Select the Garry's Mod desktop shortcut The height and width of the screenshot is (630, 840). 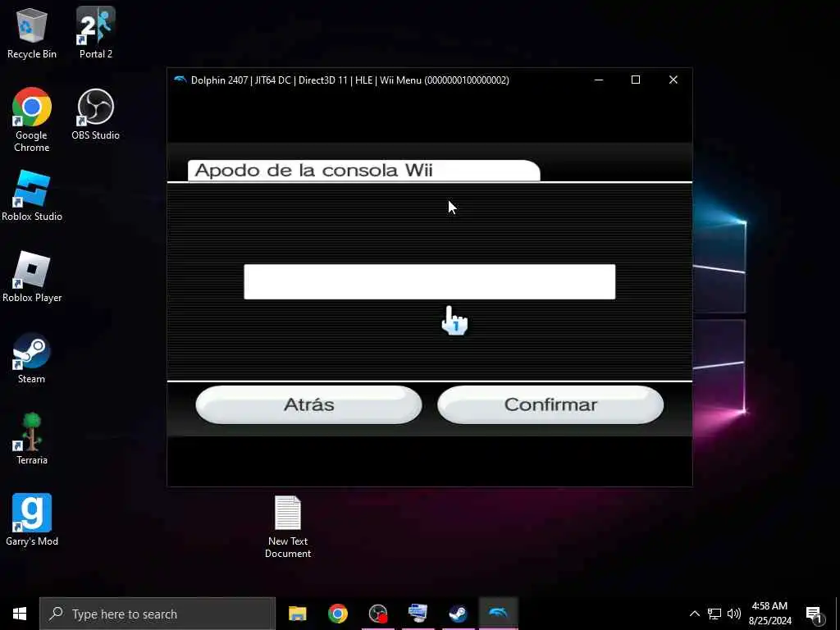coord(32,520)
